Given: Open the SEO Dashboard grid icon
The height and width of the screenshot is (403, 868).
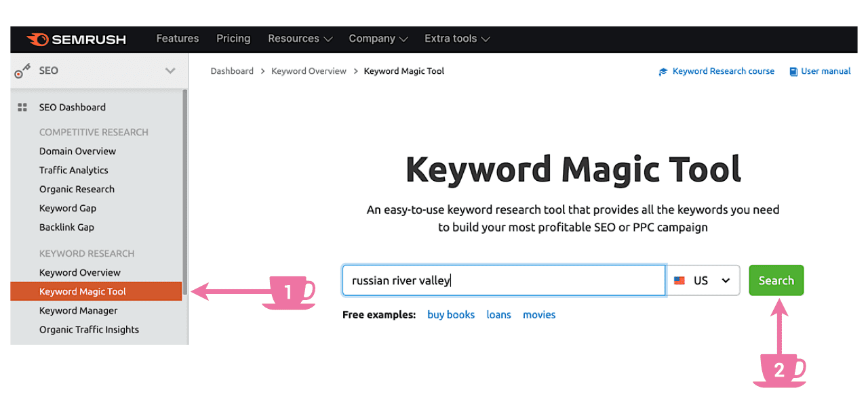Looking at the screenshot, I should (22, 107).
